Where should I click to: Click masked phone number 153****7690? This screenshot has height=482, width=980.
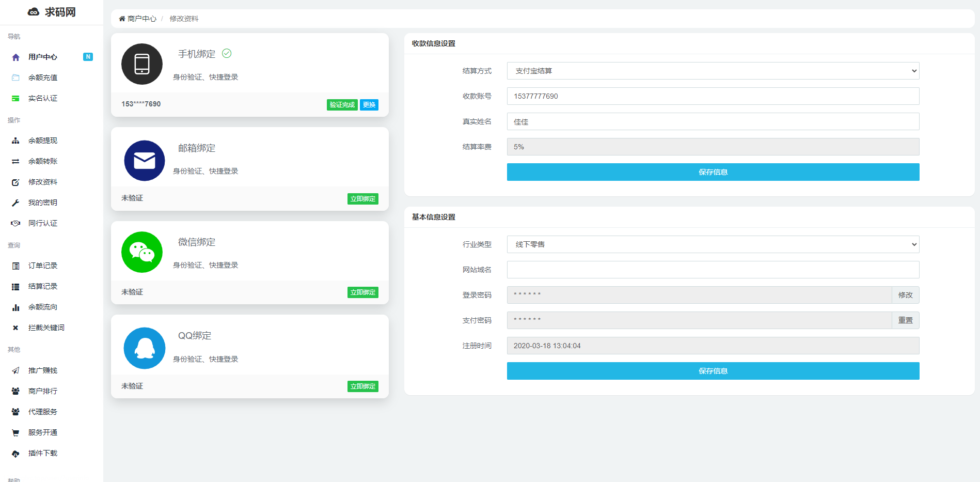pos(141,104)
